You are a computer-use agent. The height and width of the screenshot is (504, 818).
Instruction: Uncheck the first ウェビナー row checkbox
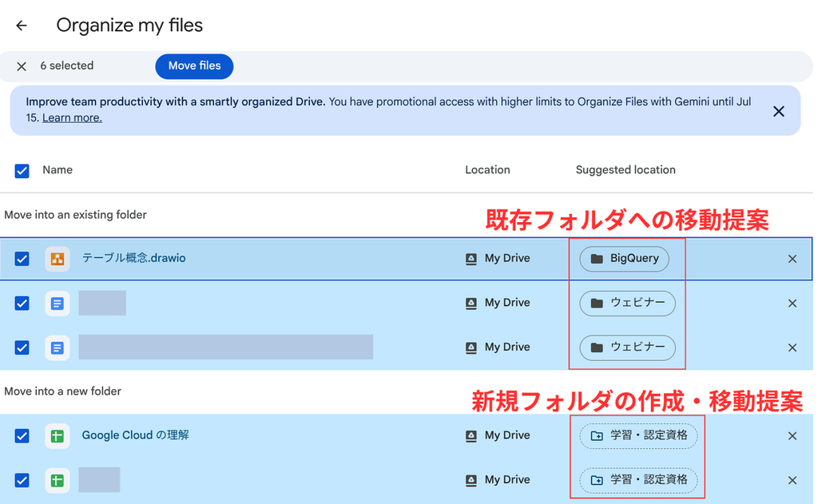[22, 304]
